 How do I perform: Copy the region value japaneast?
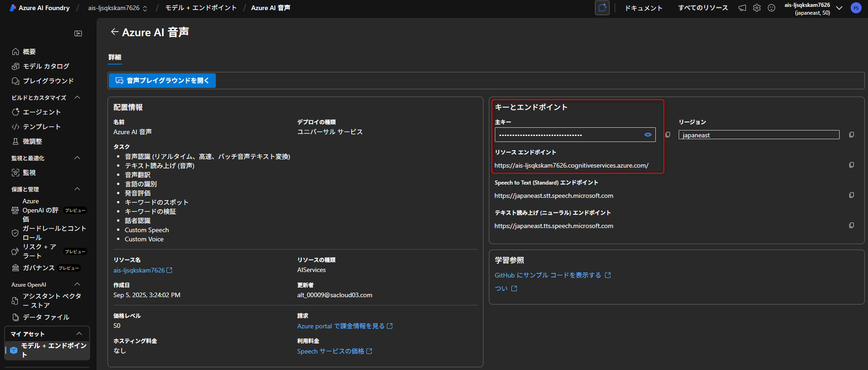click(x=852, y=135)
